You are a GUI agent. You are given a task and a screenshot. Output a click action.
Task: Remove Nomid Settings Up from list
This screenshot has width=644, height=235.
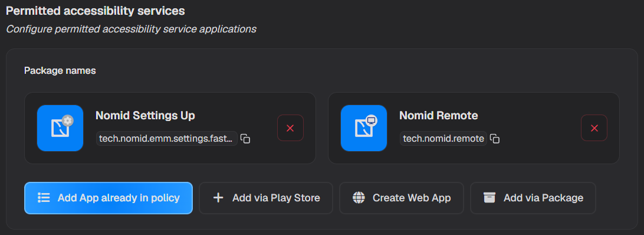click(x=290, y=128)
